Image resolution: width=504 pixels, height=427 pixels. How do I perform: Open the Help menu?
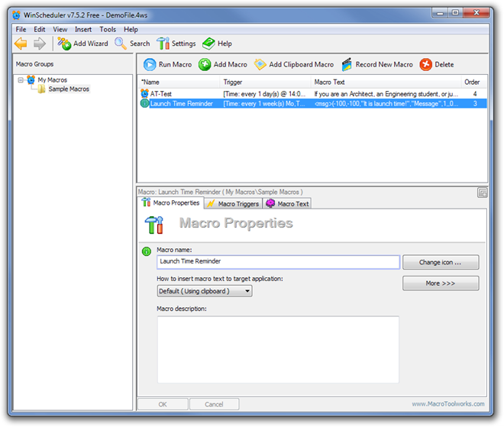131,29
